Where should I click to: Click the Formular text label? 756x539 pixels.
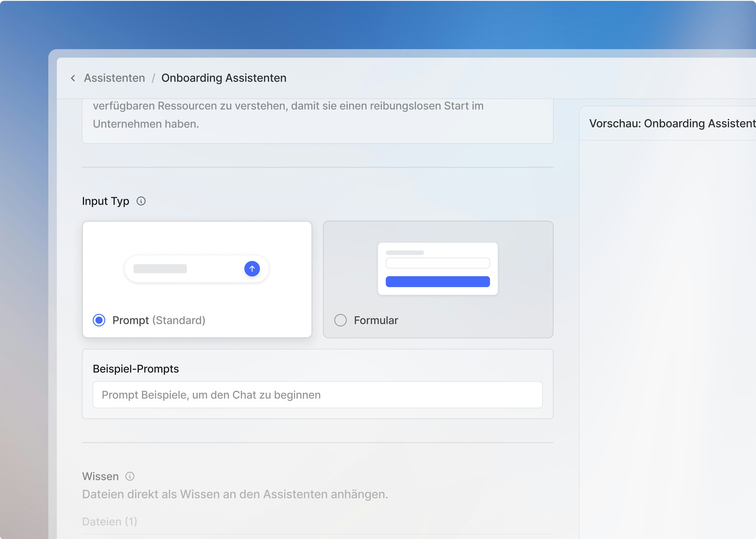[376, 320]
